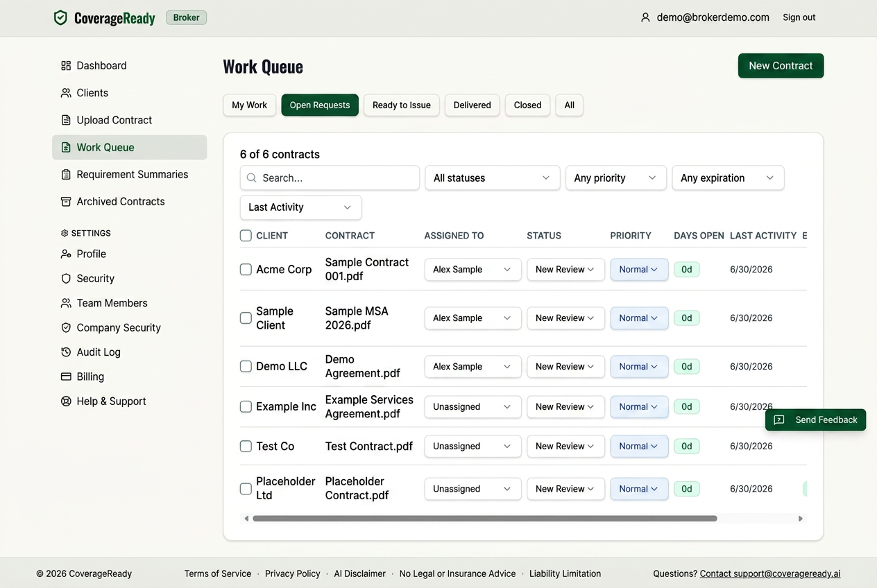Click the Company Security shield-check icon
This screenshot has width=877, height=588.
(66, 328)
